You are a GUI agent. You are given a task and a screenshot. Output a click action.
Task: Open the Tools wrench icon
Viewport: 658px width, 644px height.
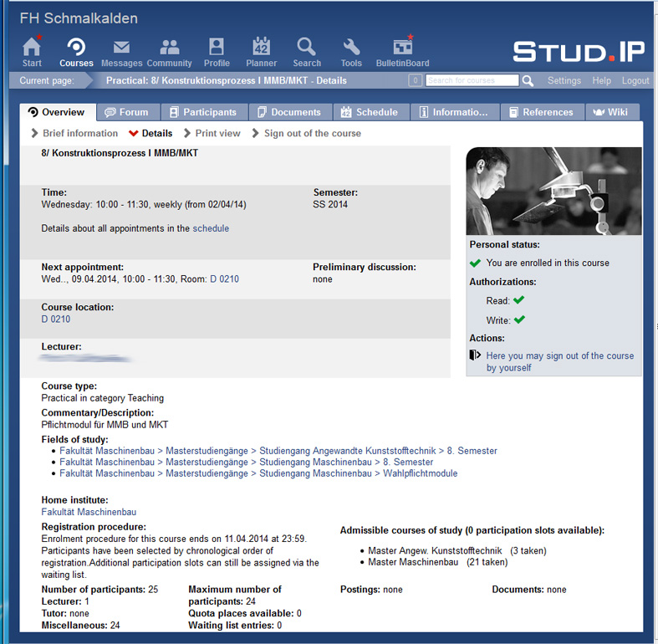point(351,47)
